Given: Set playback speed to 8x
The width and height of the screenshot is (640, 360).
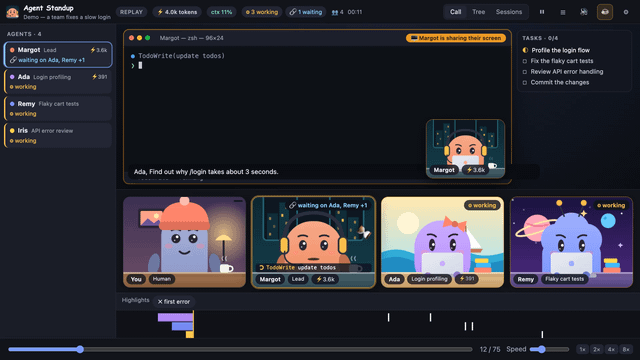Looking at the screenshot, I should pyautogui.click(x=626, y=349).
